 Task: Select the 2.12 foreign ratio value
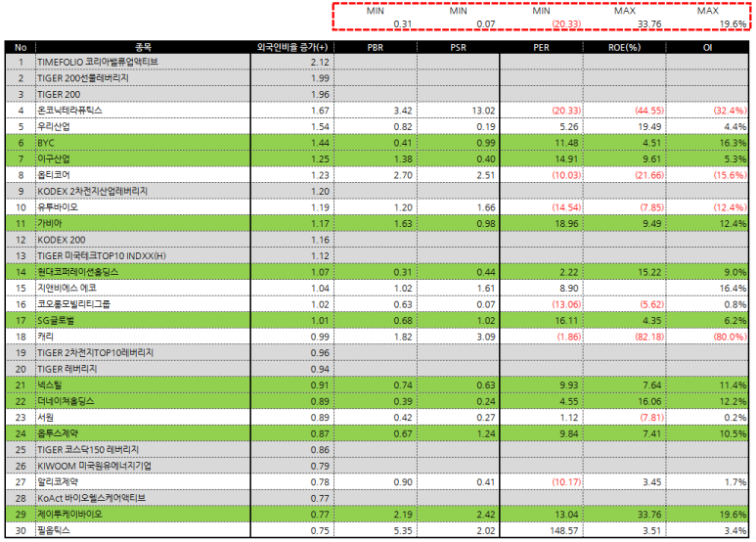[320, 63]
